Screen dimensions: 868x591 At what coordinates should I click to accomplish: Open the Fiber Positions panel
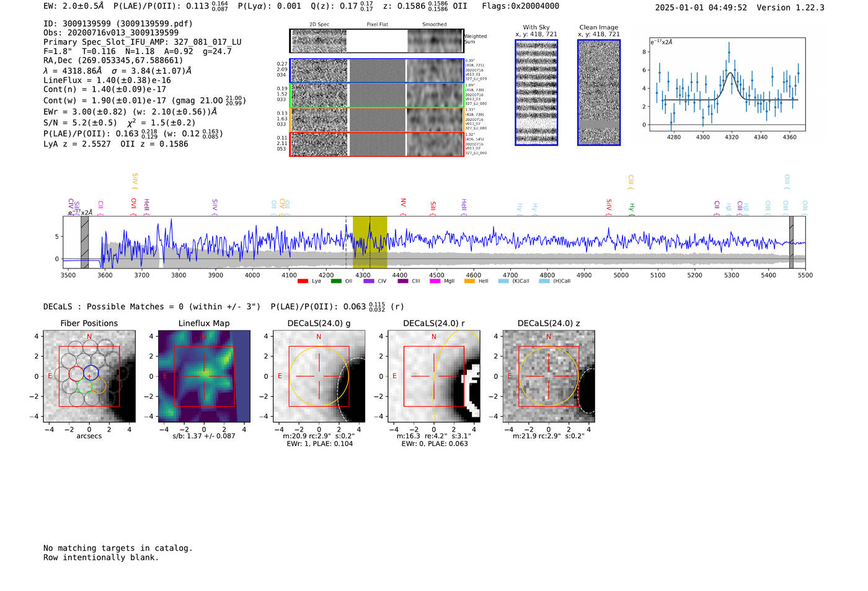(89, 376)
